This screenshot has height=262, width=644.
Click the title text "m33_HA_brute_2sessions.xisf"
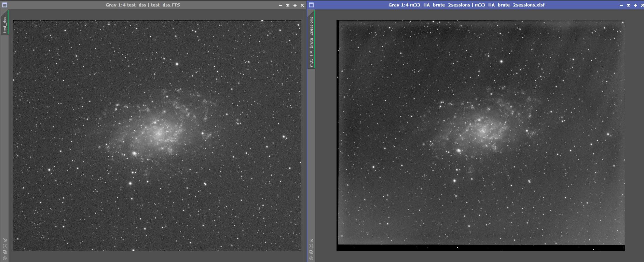[510, 5]
